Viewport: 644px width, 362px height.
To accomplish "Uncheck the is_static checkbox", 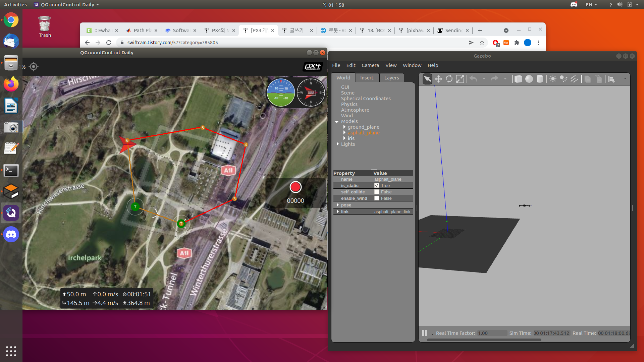I will 377,186.
